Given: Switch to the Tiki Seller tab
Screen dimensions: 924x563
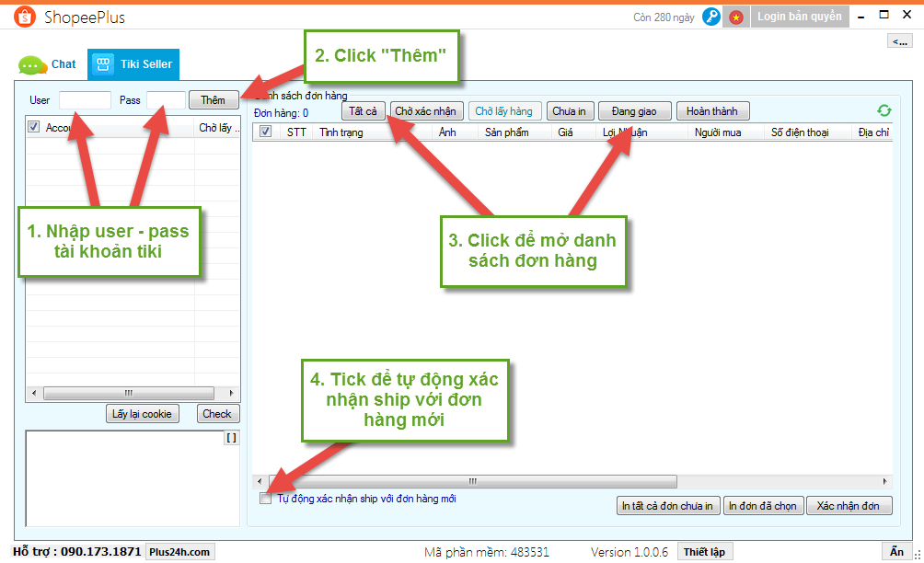Looking at the screenshot, I should [133, 64].
